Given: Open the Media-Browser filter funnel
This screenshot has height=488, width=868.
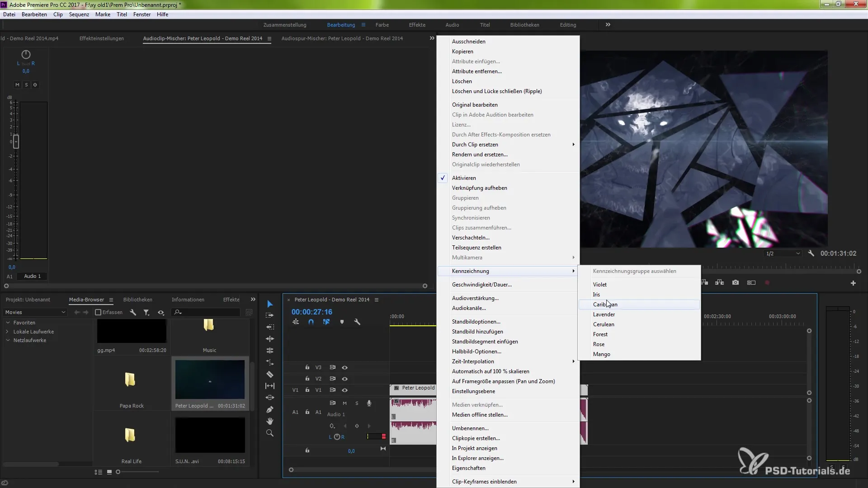Looking at the screenshot, I should point(146,312).
